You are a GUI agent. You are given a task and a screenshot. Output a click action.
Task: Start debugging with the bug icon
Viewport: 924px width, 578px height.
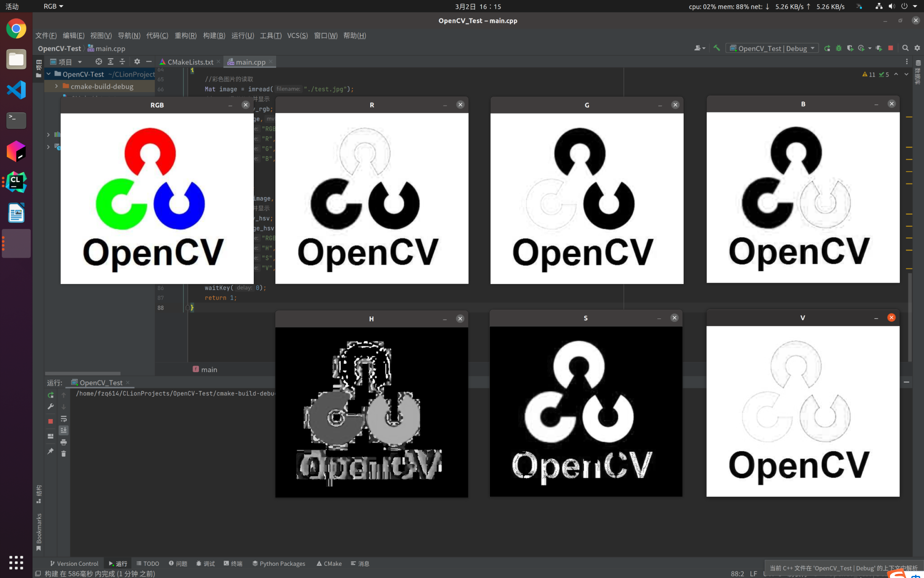(839, 48)
